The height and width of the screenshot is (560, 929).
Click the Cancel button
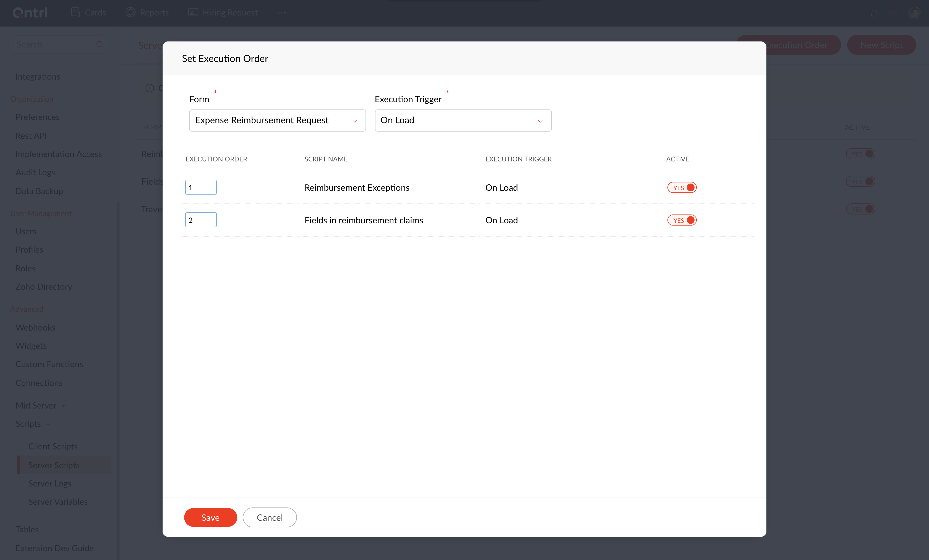(x=270, y=517)
